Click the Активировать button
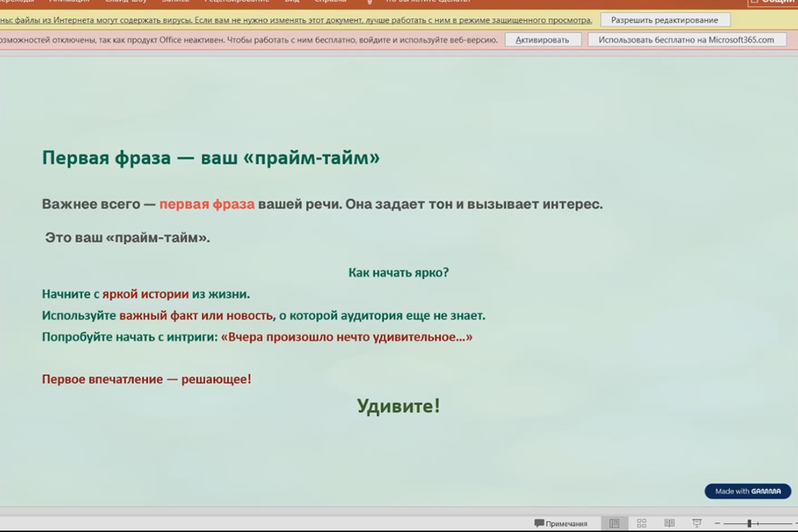798x532 pixels. click(543, 40)
